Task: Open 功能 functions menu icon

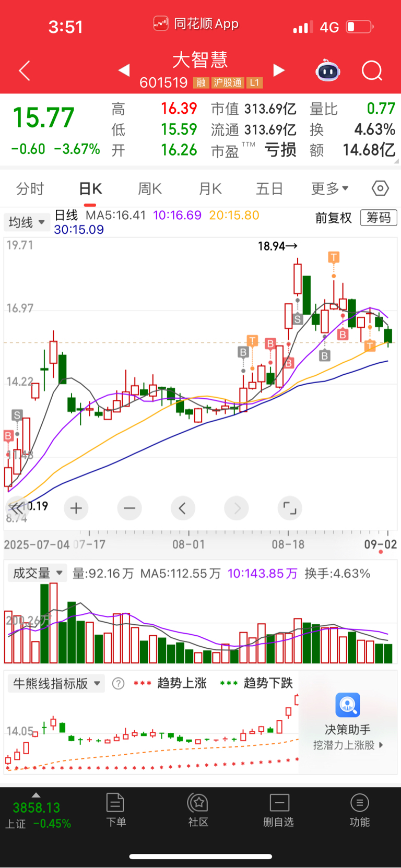Action: pyautogui.click(x=360, y=802)
